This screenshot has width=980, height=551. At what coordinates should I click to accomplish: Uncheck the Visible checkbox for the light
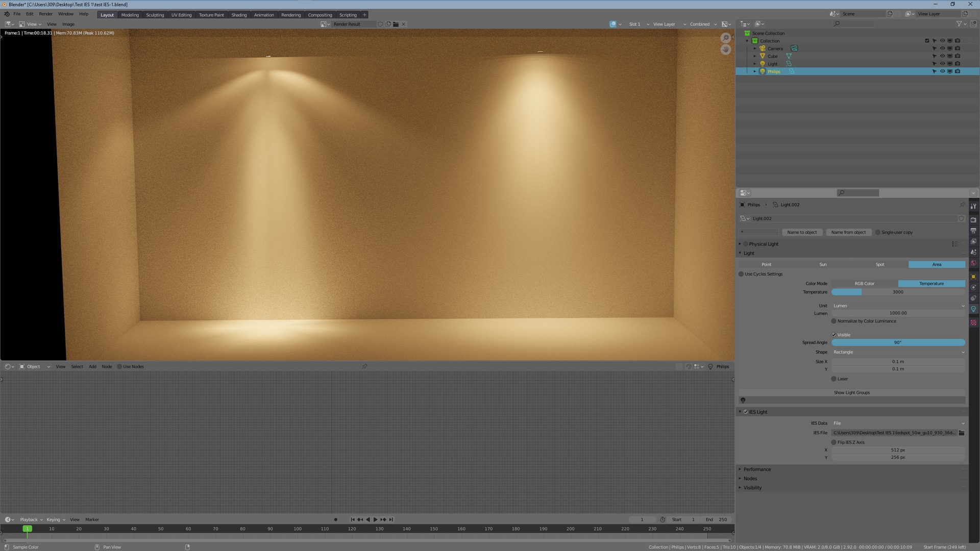(834, 335)
